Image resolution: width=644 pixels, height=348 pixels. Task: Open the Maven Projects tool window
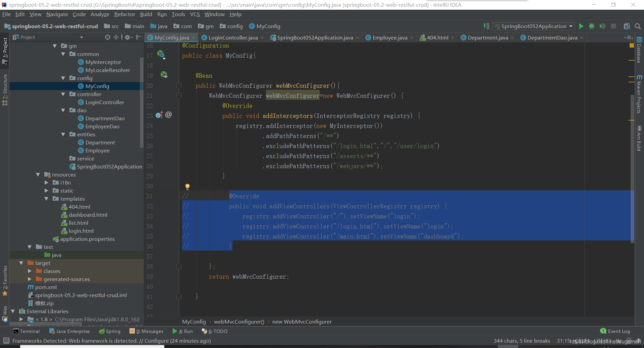pos(639,94)
